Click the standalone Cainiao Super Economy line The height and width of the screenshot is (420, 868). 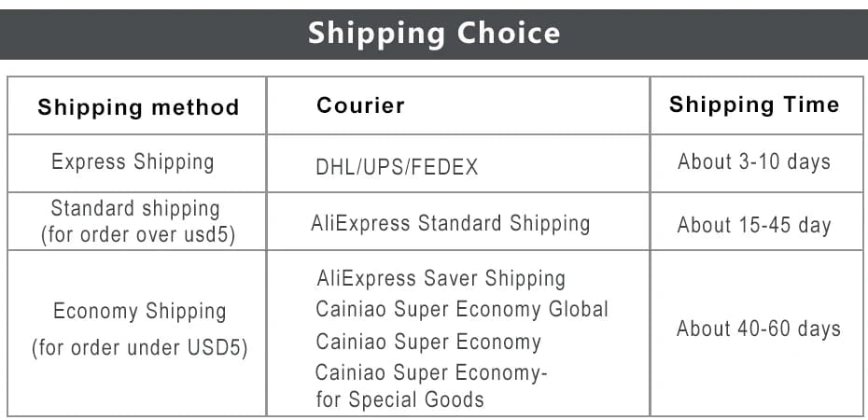(428, 342)
